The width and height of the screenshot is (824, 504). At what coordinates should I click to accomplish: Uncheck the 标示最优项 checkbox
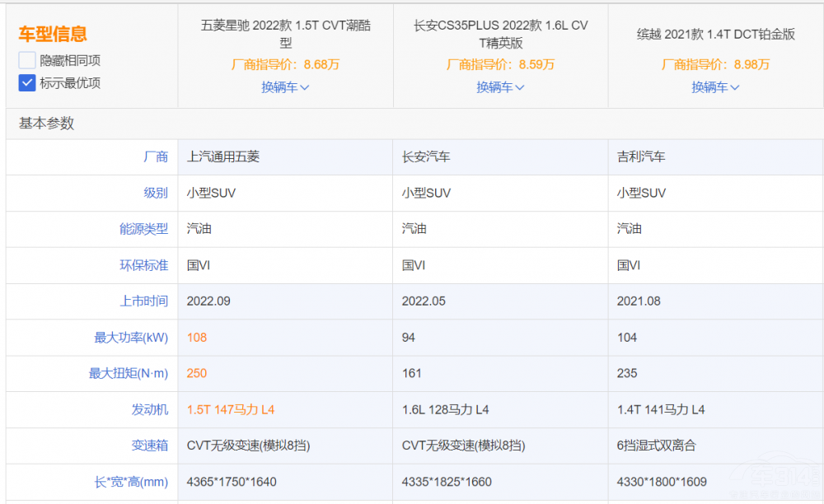click(27, 83)
